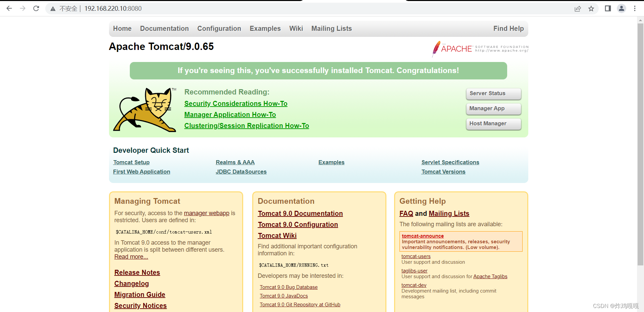Open Tomcat 9.0 Documentation link
Screen dimensions: 644x312
(x=300, y=213)
